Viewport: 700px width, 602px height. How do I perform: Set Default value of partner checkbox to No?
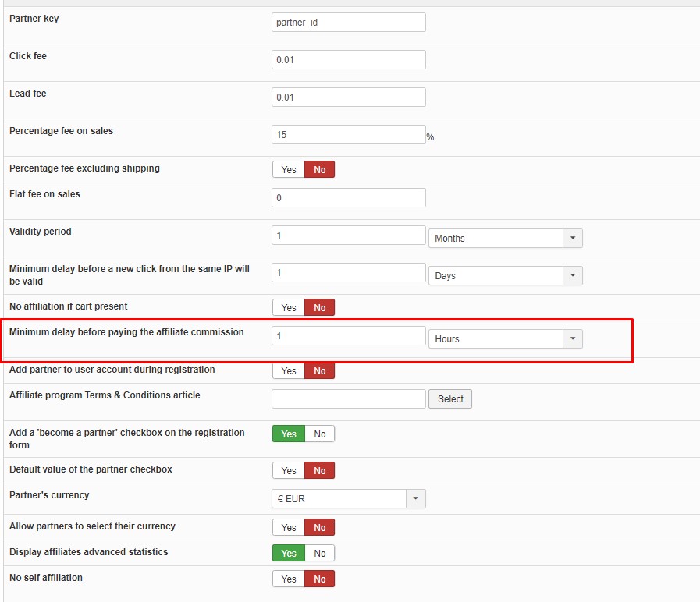pos(320,470)
